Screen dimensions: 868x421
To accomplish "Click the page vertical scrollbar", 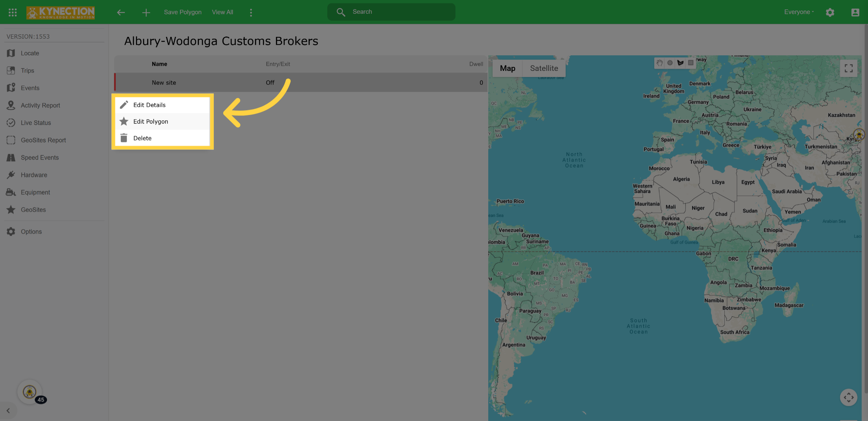I will point(866,210).
